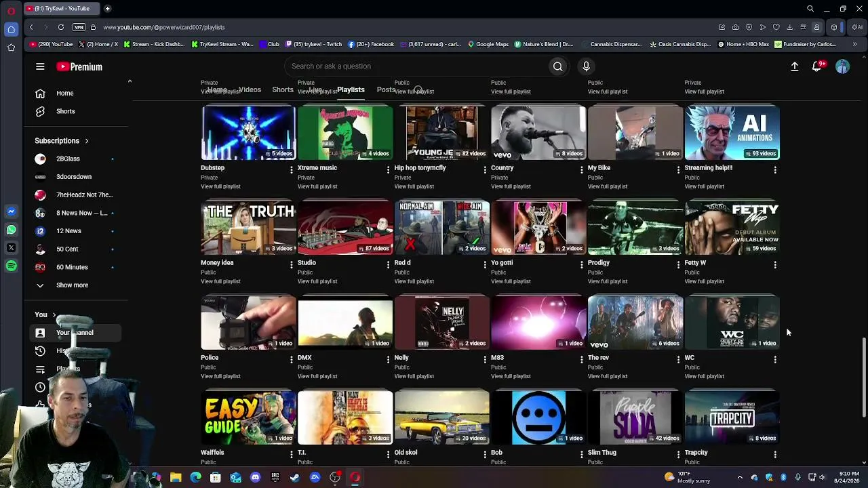
Task: Open the EA app from the taskbar
Action: 315,478
